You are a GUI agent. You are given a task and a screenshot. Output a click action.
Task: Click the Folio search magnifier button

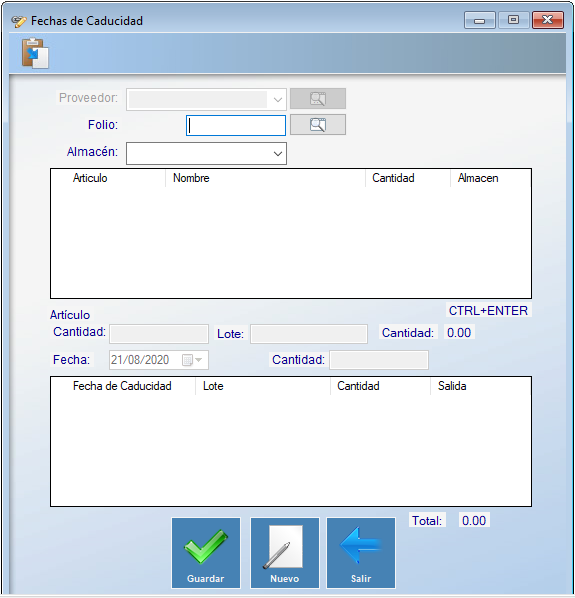tap(318, 125)
